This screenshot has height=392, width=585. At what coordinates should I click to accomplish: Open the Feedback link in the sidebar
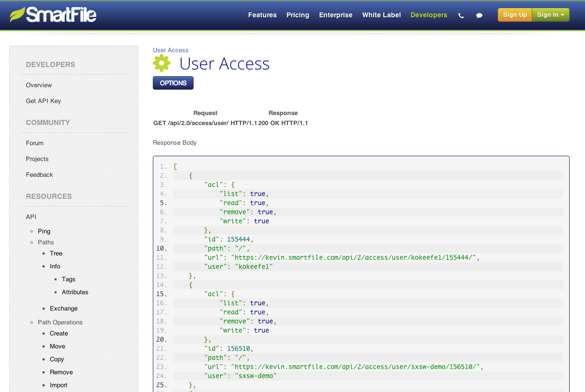coord(39,174)
